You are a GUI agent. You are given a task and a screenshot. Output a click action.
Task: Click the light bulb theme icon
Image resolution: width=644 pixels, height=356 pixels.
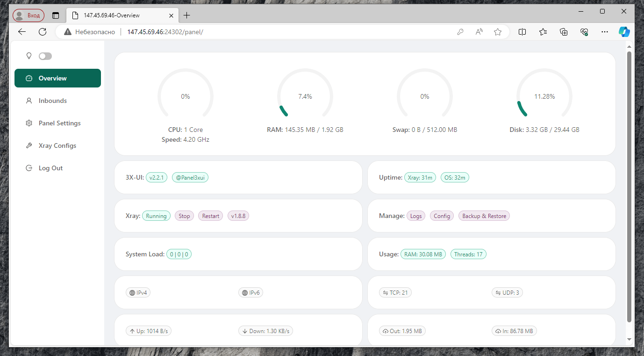pos(29,56)
